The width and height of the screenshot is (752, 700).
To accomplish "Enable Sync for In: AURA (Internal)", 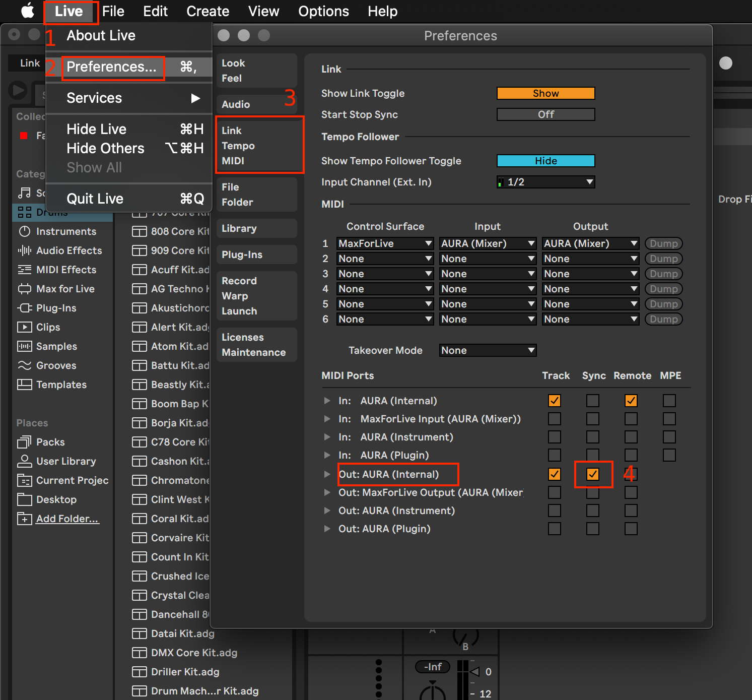I will click(593, 401).
